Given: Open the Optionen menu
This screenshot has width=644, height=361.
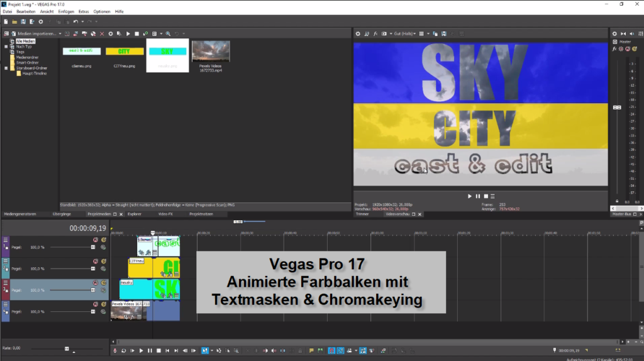Looking at the screenshot, I should 101,11.
